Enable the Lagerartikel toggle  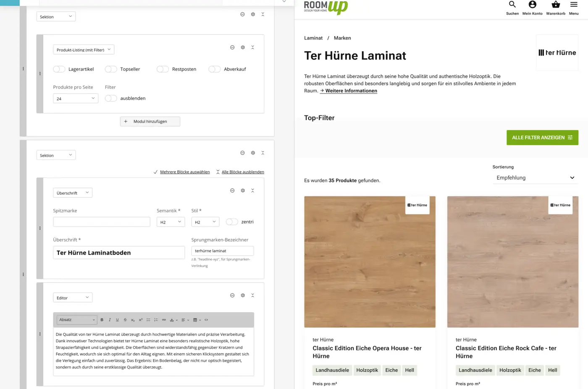59,69
